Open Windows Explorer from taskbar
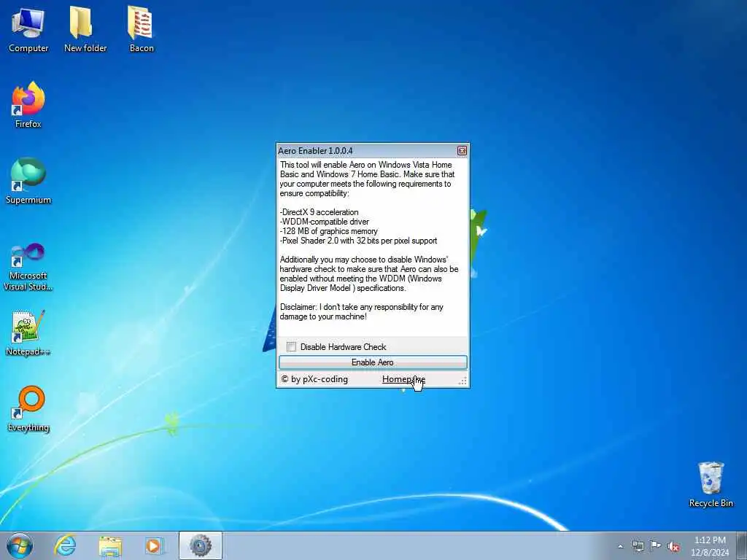Screen dimensions: 747x560 (111, 545)
